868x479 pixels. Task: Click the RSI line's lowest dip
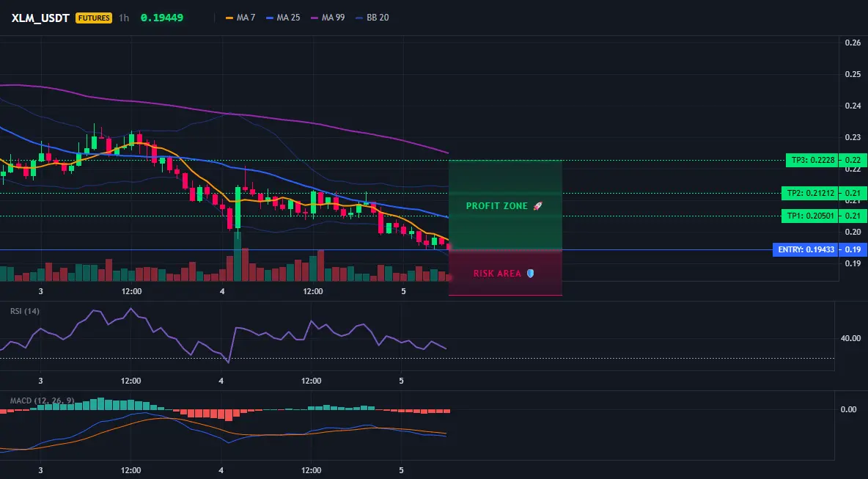pyautogui.click(x=228, y=362)
